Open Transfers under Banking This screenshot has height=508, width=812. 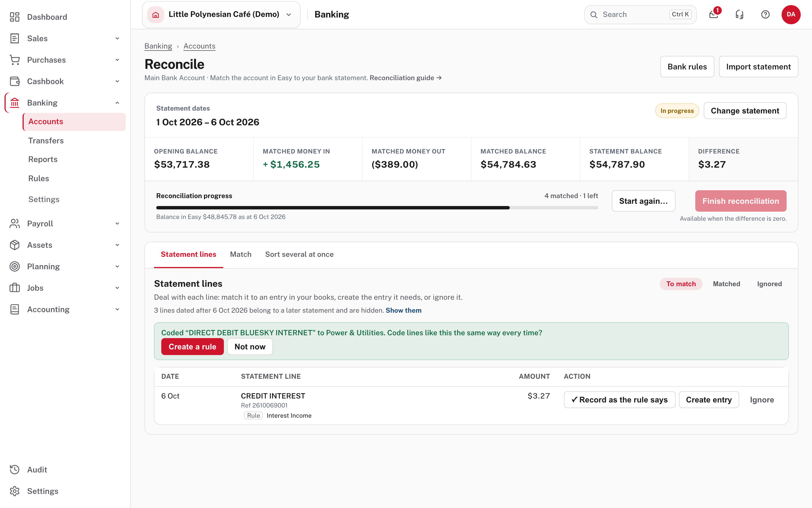(x=46, y=141)
